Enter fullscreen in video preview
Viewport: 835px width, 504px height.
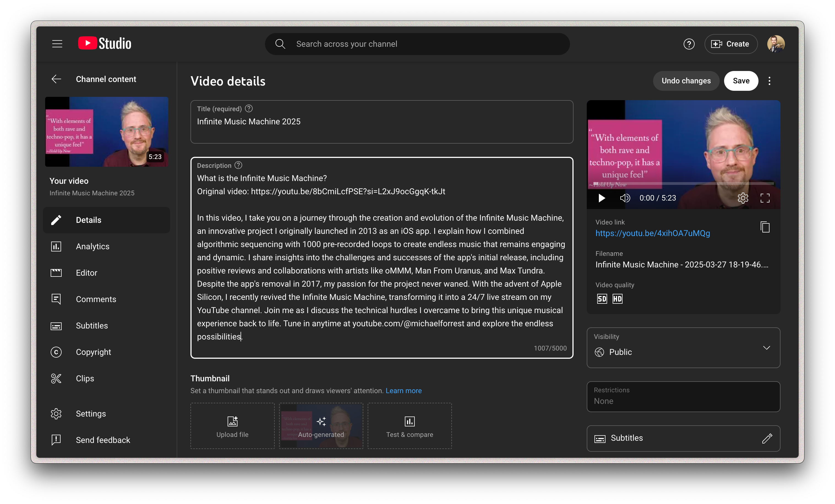(765, 198)
